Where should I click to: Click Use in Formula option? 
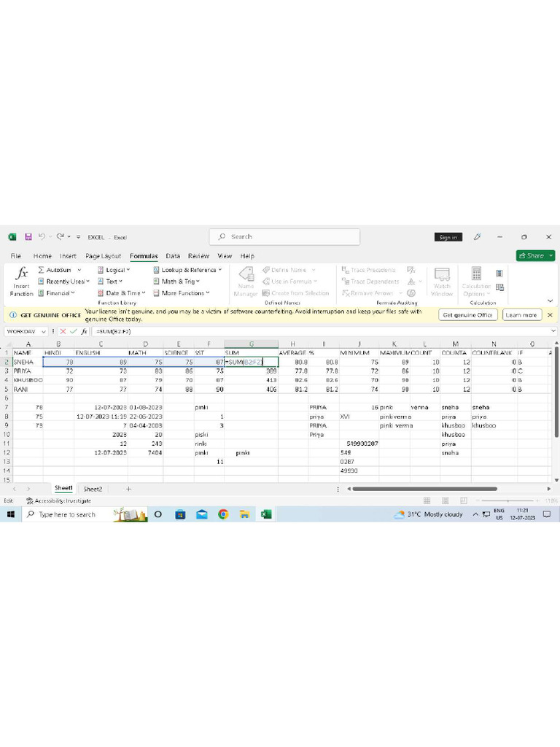tap(289, 281)
